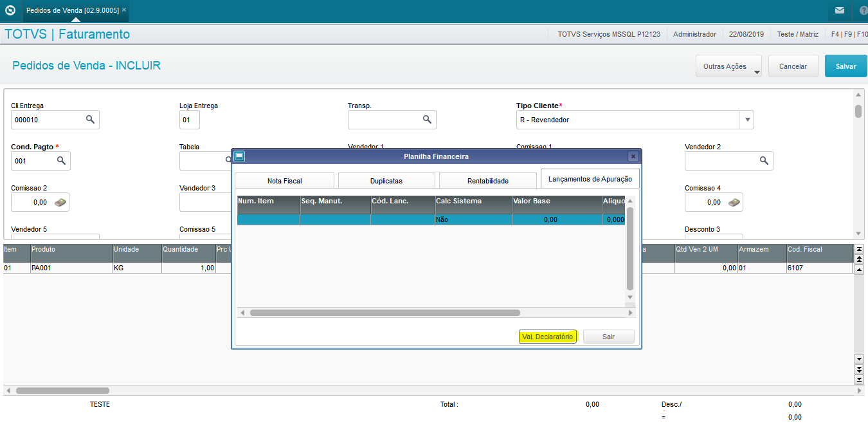Open search lookup for Transp. field

click(x=427, y=120)
